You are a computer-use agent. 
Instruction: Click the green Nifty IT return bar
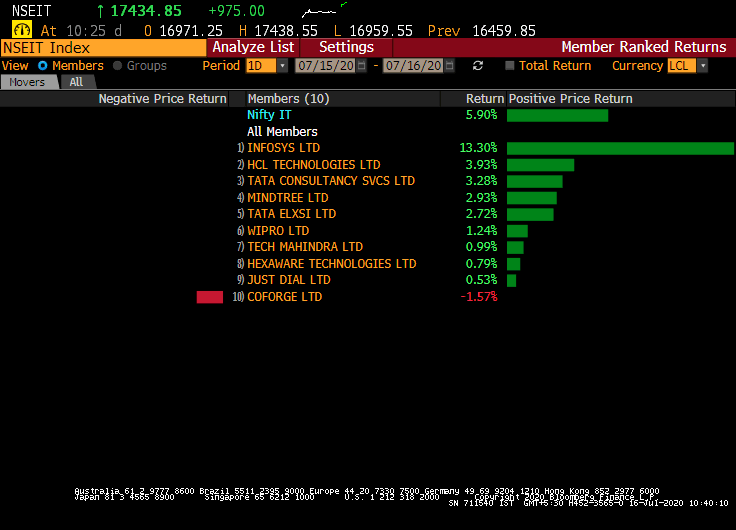557,115
